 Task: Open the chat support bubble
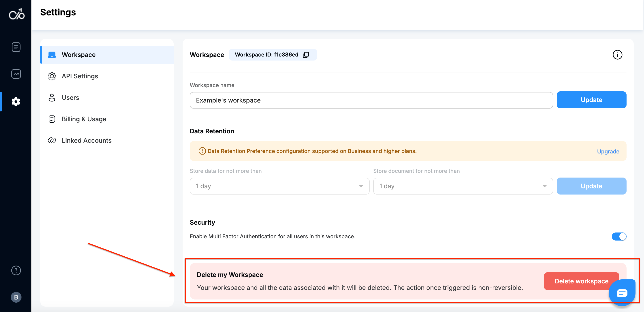(622, 293)
